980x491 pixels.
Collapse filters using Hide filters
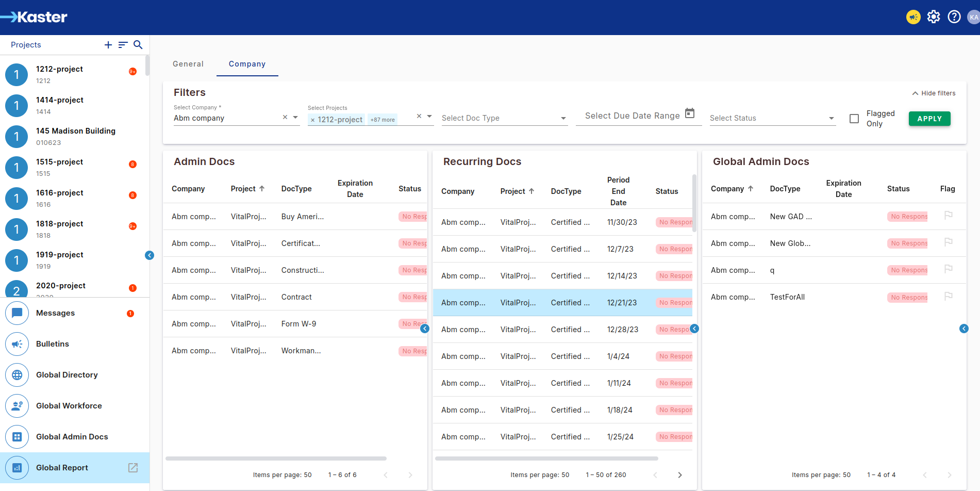pyautogui.click(x=934, y=93)
